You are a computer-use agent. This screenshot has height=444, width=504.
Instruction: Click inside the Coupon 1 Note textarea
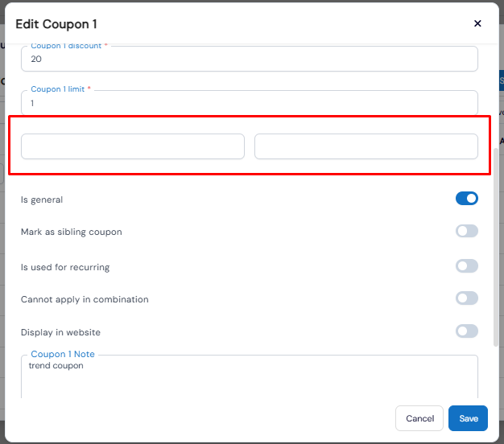pyautogui.click(x=249, y=378)
